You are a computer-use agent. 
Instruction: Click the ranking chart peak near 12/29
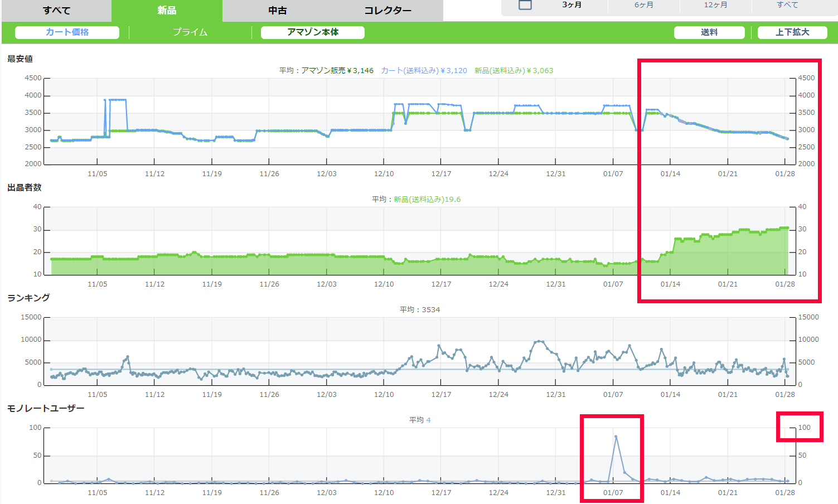539,341
